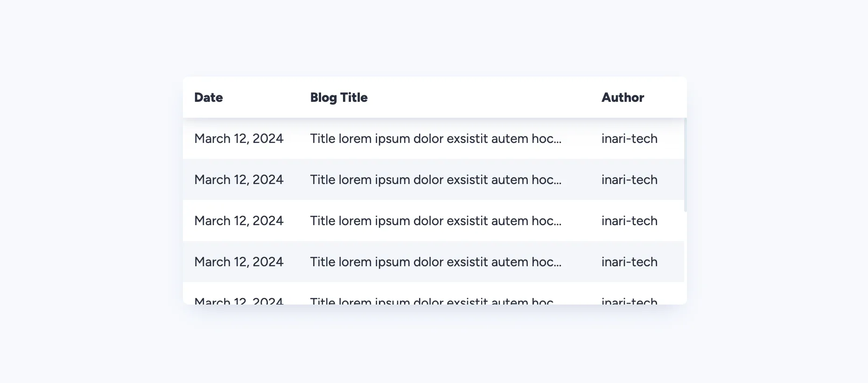Select the partially visible fifth row date
The width and height of the screenshot is (868, 383).
[x=239, y=300]
